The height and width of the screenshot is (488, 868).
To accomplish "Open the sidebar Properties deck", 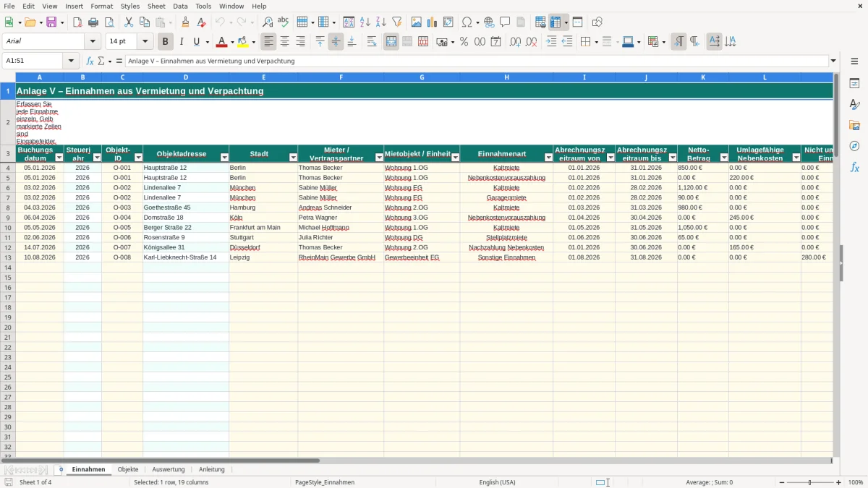I will 854,83.
